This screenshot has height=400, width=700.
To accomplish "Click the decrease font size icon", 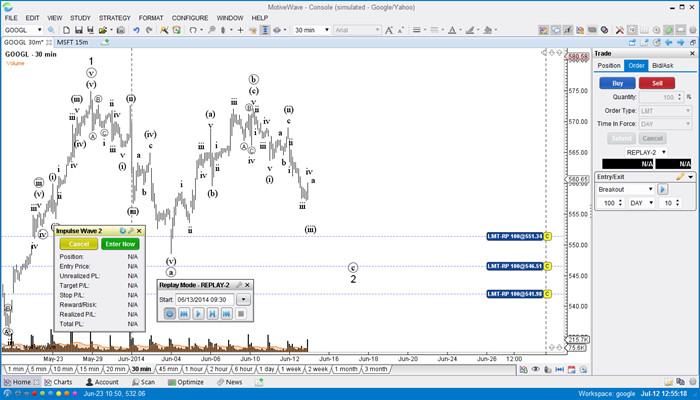I will [x=400, y=30].
